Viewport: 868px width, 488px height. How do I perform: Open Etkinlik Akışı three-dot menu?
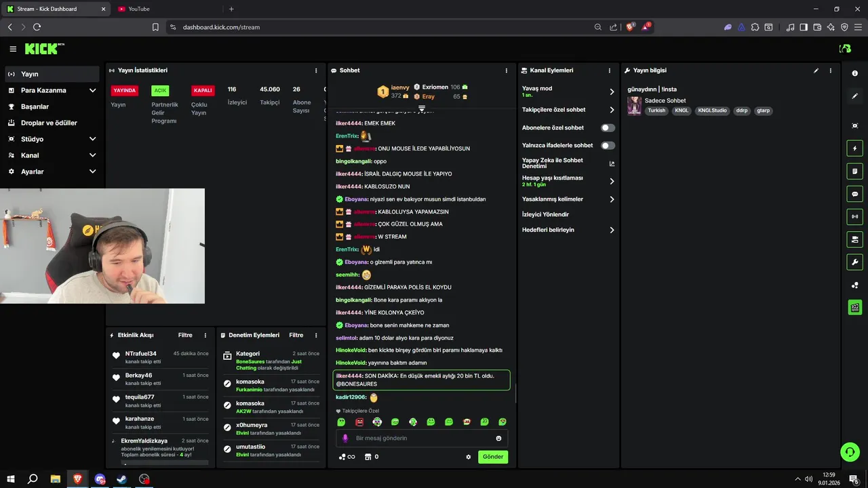[205, 335]
